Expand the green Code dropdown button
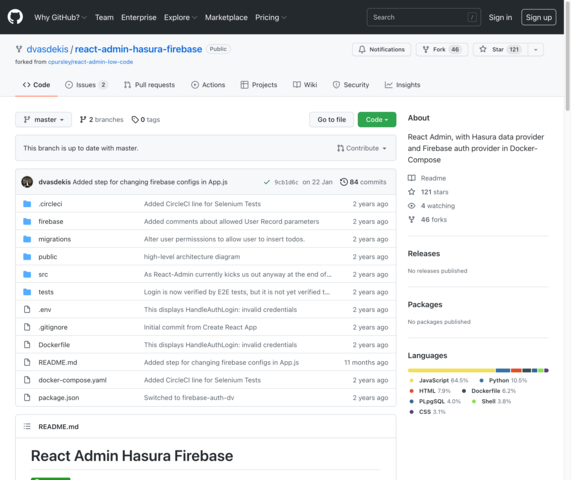Screen dimensions: 571x480 (x=377, y=119)
